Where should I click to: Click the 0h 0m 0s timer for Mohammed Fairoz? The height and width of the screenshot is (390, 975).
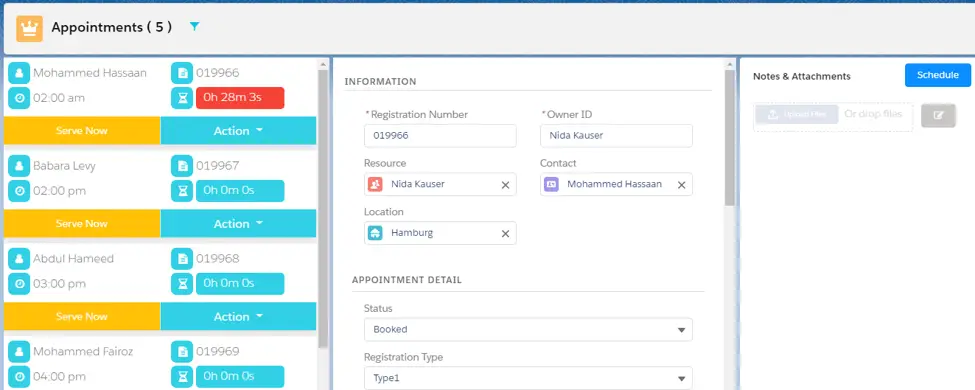240,376
